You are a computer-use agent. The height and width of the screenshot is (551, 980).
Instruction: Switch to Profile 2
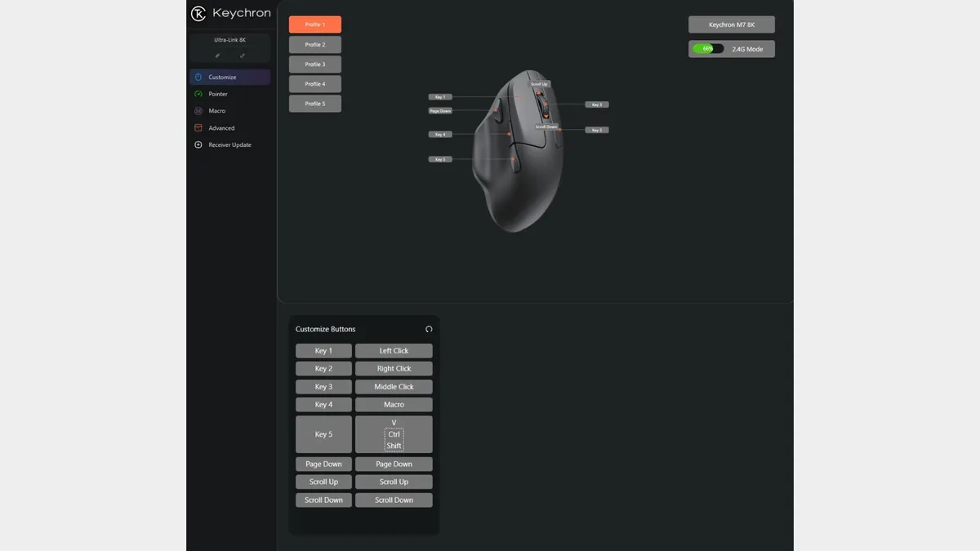315,45
